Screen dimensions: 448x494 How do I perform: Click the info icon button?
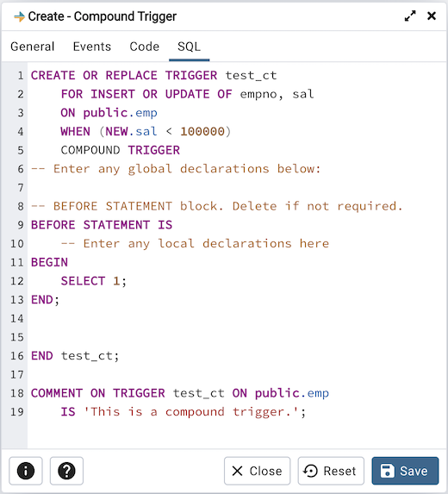pos(26,471)
